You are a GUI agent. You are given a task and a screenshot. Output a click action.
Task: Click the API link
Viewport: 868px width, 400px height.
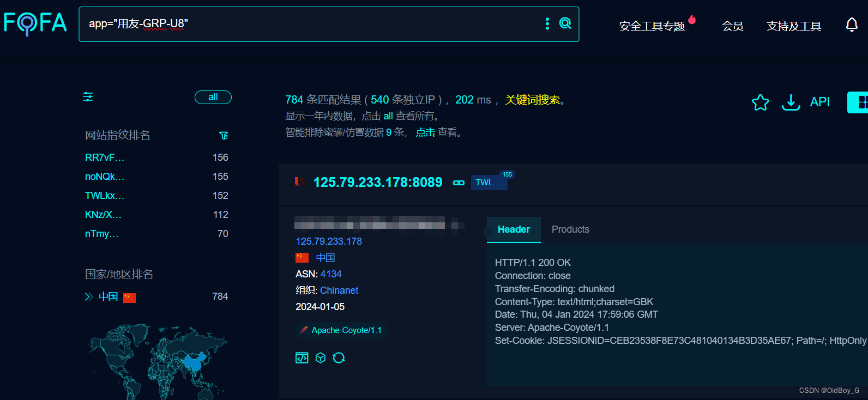(x=819, y=102)
